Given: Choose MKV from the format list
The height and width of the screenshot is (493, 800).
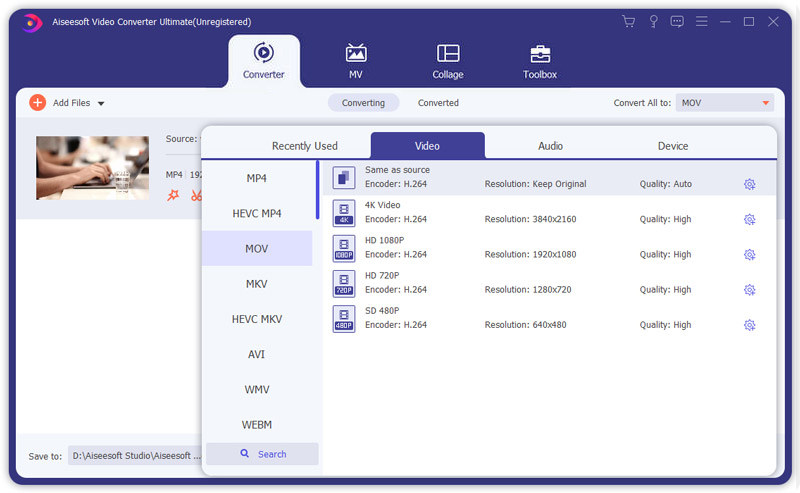Looking at the screenshot, I should pyautogui.click(x=257, y=284).
